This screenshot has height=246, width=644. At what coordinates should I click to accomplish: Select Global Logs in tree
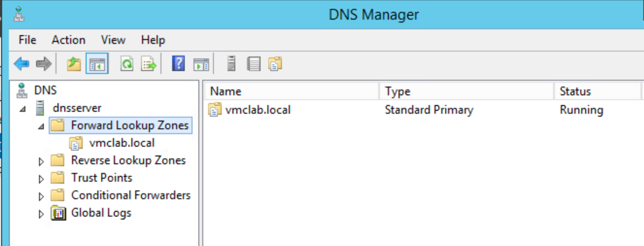point(101,213)
